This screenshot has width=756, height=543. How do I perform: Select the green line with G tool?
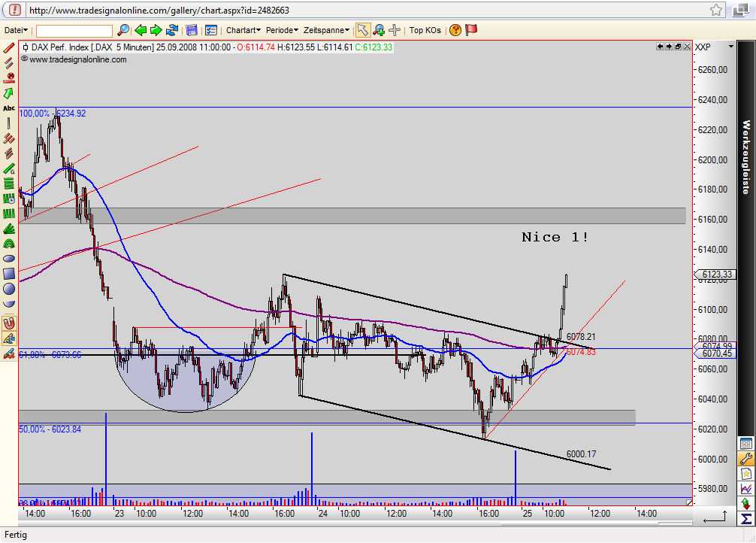point(9,168)
